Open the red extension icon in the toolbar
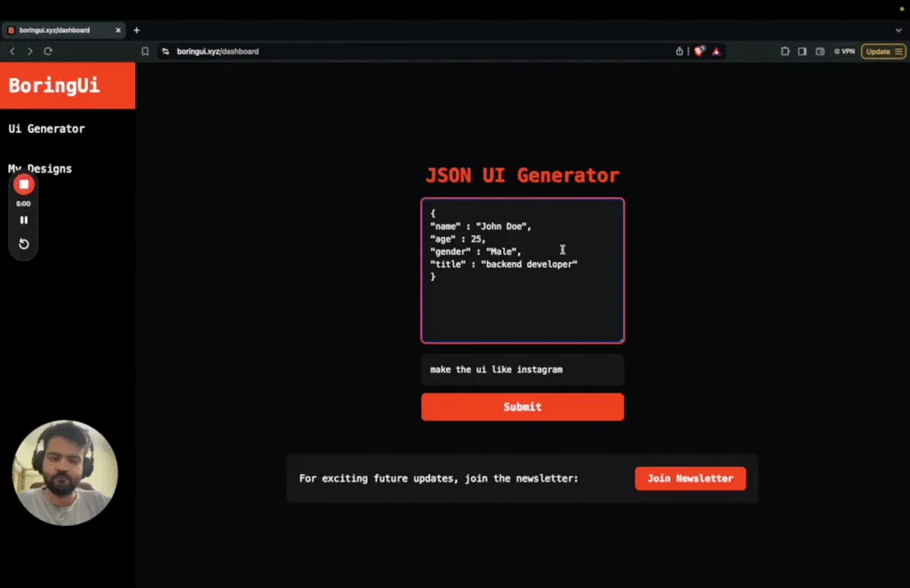Screen dimensions: 910x588 [x=699, y=51]
